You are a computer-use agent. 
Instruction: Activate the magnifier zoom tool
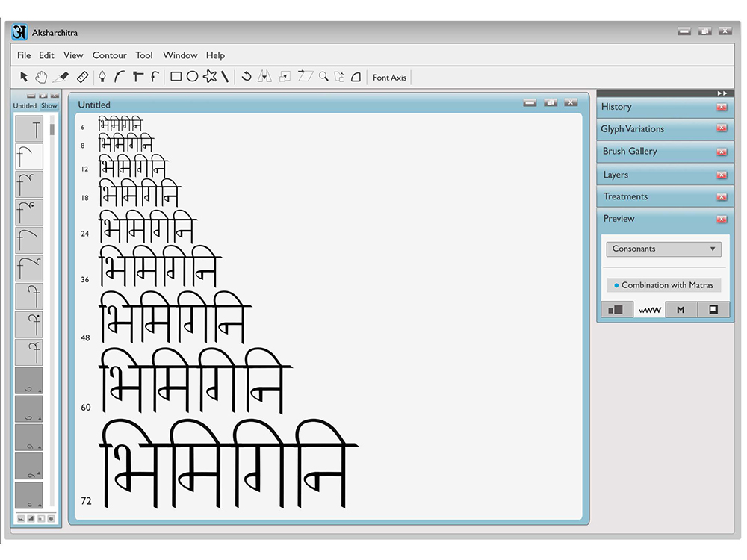click(323, 76)
